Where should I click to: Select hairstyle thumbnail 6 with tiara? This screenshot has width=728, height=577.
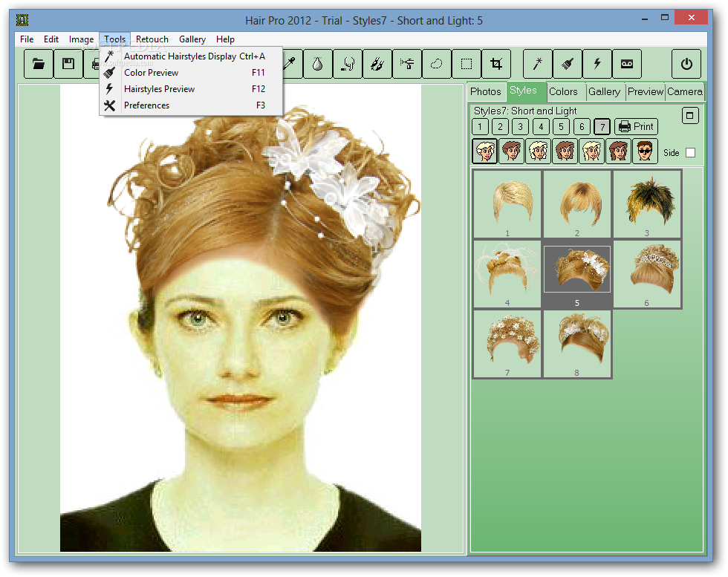[647, 274]
